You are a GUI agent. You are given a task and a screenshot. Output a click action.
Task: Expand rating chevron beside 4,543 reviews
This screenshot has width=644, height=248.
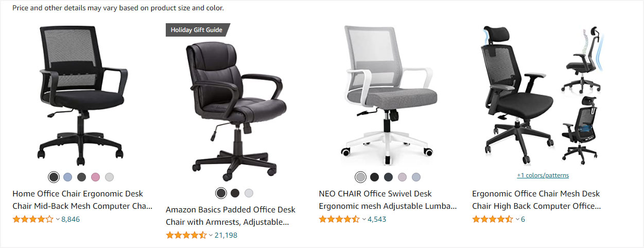click(x=364, y=219)
